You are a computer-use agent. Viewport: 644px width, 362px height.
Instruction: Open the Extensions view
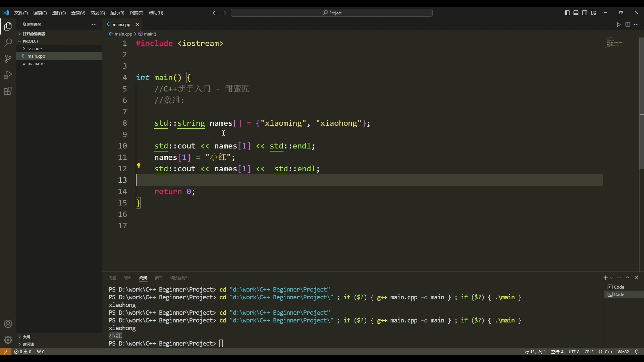pos(8,91)
